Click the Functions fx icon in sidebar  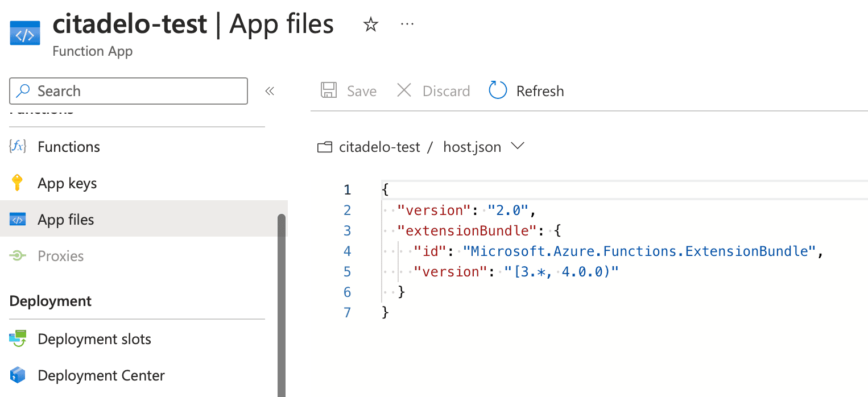click(18, 147)
